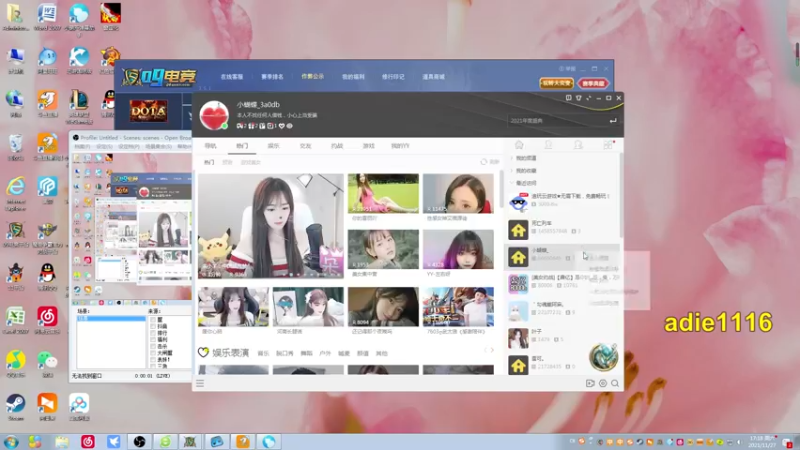Open the home icon in YY right panel
The height and width of the screenshot is (450, 800).
(x=519, y=145)
